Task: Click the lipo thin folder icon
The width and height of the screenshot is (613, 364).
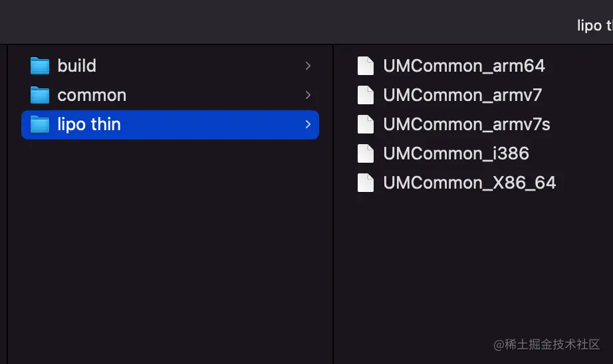Action: [41, 124]
